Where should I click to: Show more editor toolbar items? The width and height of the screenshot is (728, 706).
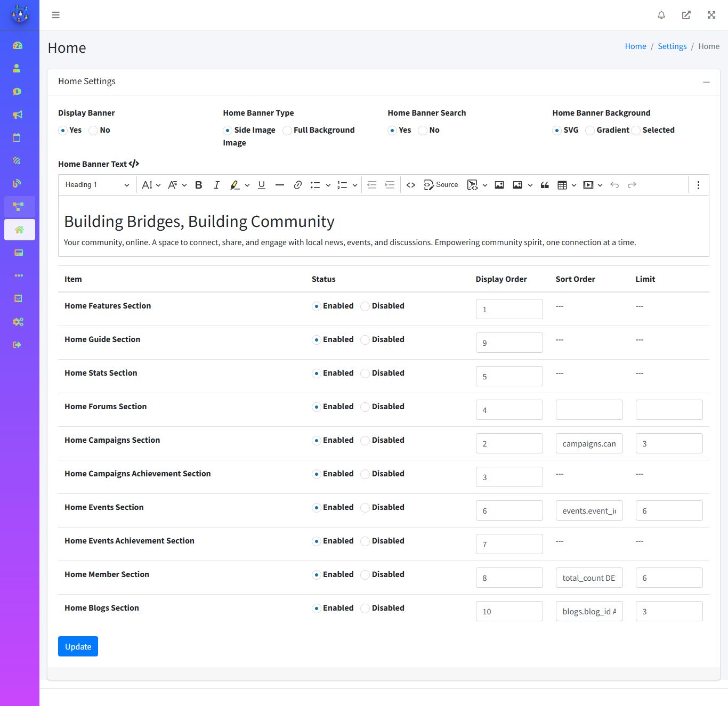tap(698, 185)
